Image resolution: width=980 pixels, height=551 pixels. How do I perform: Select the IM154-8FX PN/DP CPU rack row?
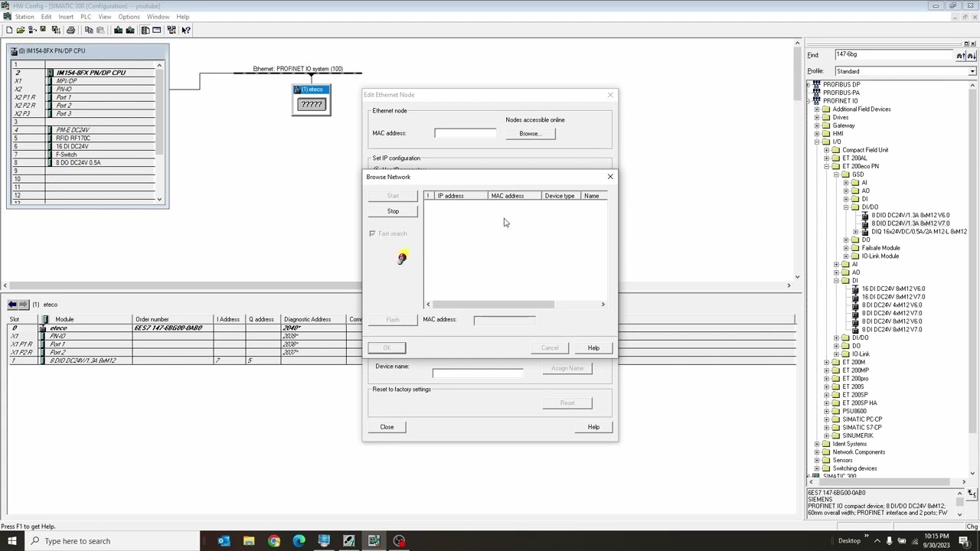[x=84, y=73]
